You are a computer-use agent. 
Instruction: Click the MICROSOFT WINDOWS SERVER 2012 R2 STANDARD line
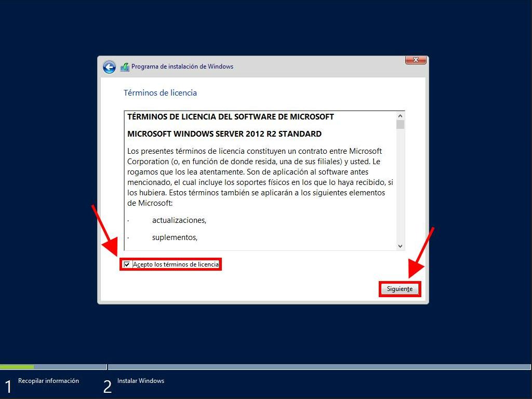[224, 134]
